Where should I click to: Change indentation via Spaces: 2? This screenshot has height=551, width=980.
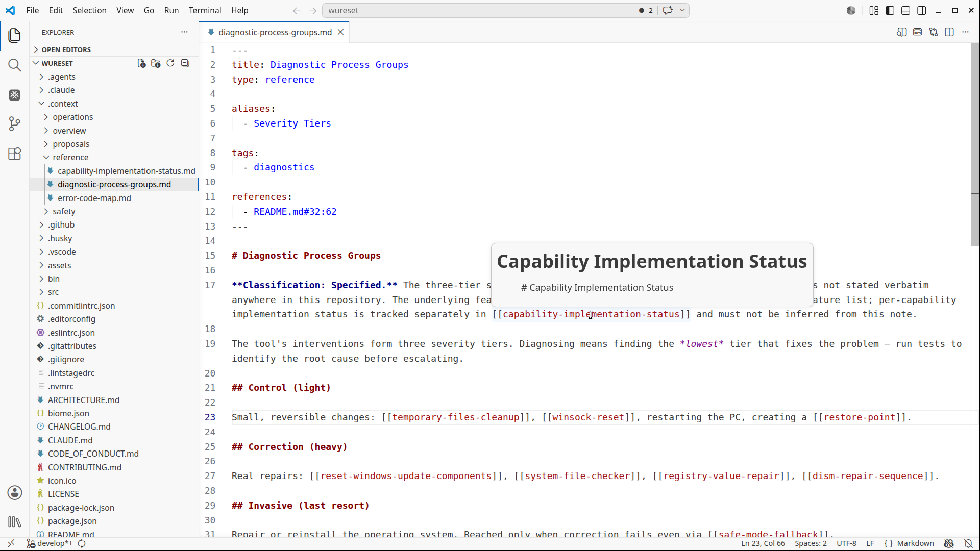(811, 543)
